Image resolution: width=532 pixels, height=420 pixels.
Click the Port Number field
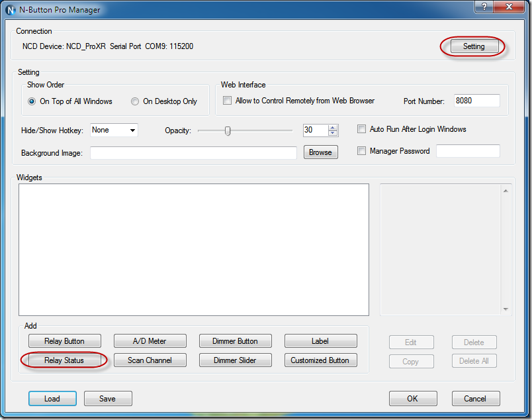(x=476, y=101)
